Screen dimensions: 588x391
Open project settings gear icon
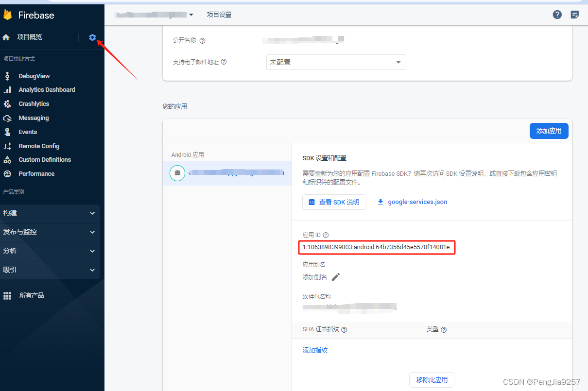coord(92,37)
